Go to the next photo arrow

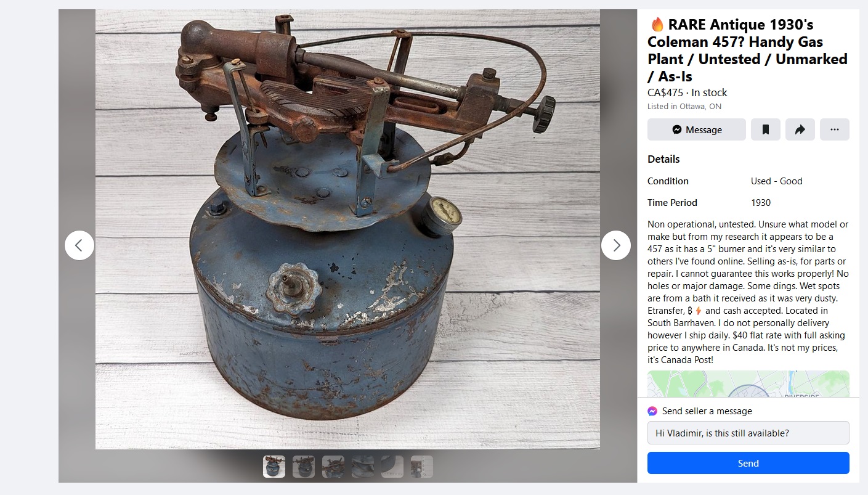[x=616, y=245]
